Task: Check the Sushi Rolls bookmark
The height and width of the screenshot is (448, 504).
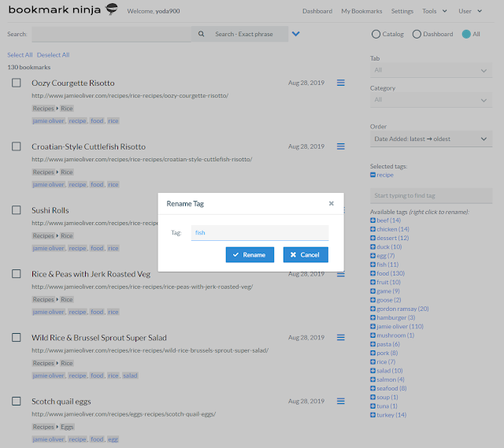Action: point(17,210)
